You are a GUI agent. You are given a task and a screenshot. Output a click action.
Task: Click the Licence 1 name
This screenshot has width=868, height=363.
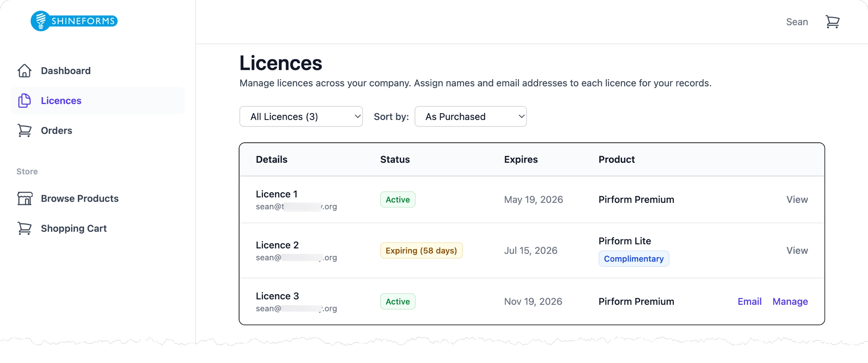(x=277, y=194)
